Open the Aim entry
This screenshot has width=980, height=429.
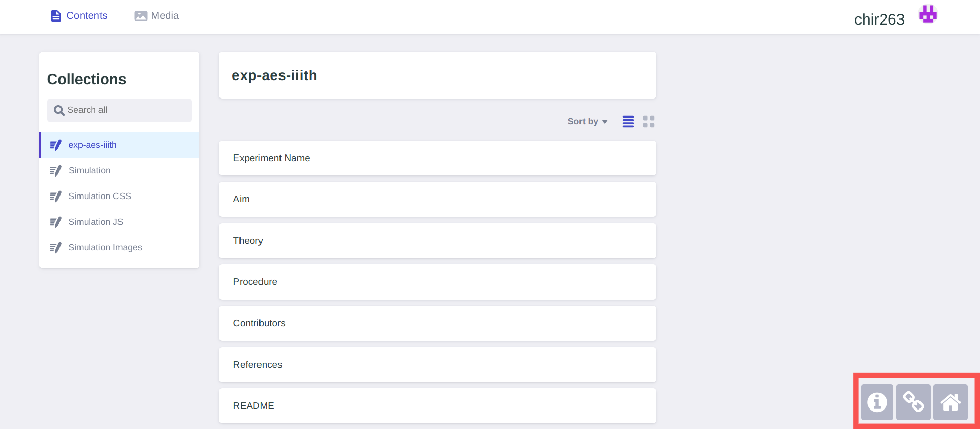click(437, 199)
